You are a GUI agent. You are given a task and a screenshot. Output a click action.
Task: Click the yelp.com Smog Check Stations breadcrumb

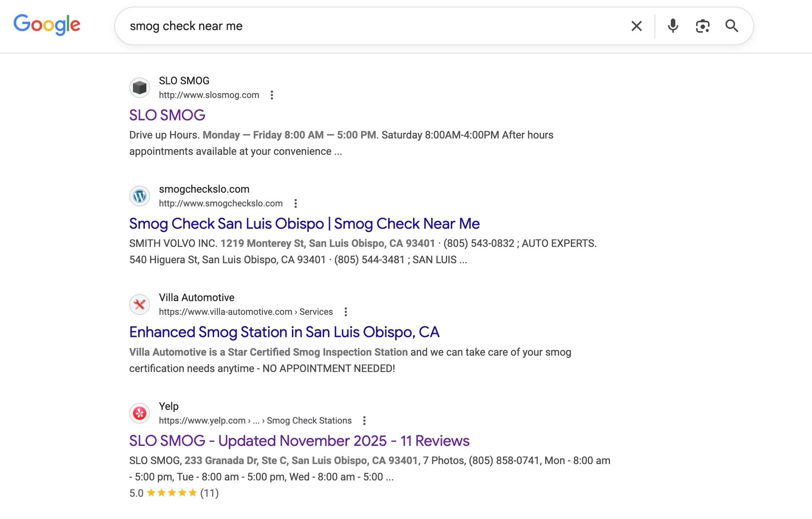coord(255,421)
